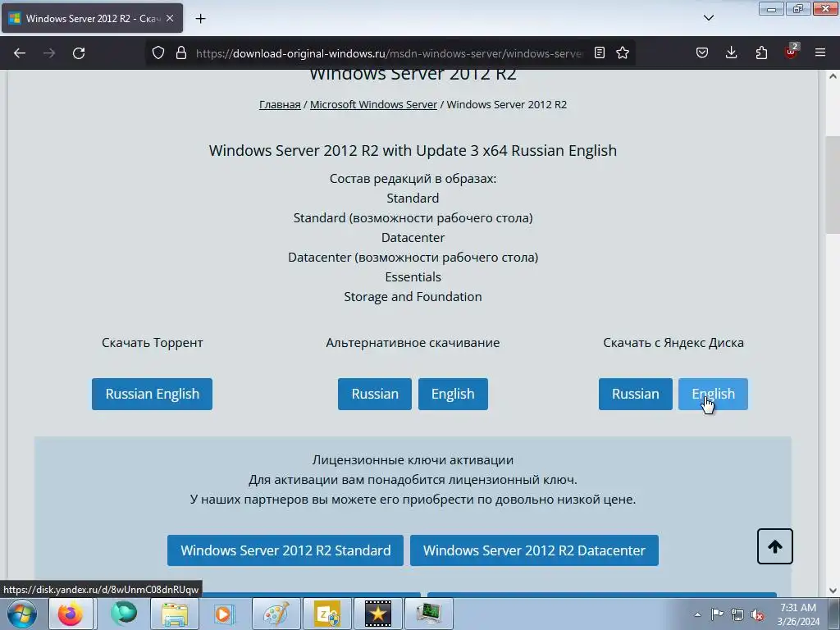Open the uBlock Origin extension icon
Viewport: 840px width, 630px height.
coord(792,52)
